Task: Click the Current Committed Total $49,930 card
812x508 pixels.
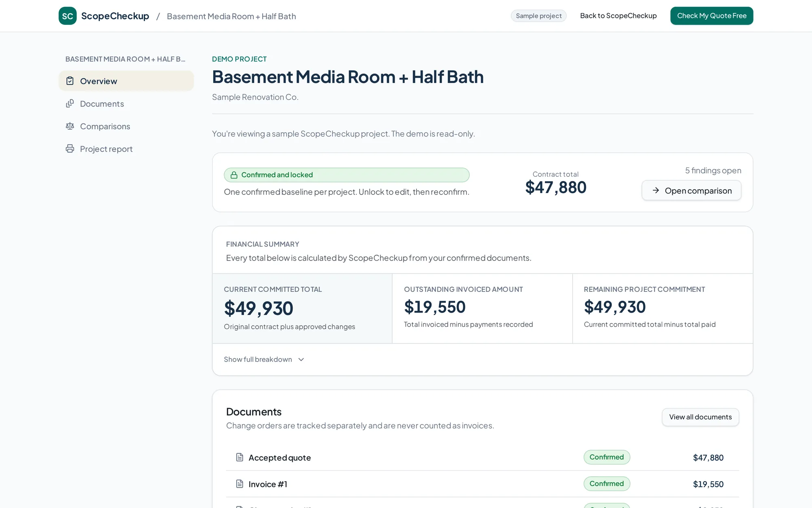Action: (x=302, y=308)
